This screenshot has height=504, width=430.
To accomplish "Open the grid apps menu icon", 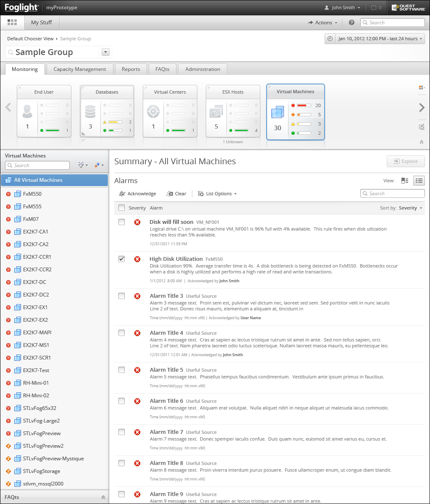I will [x=12, y=23].
